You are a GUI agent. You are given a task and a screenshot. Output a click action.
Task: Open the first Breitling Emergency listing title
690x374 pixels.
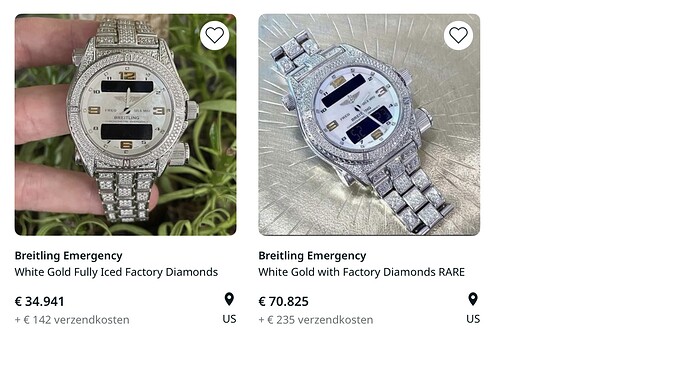point(68,256)
